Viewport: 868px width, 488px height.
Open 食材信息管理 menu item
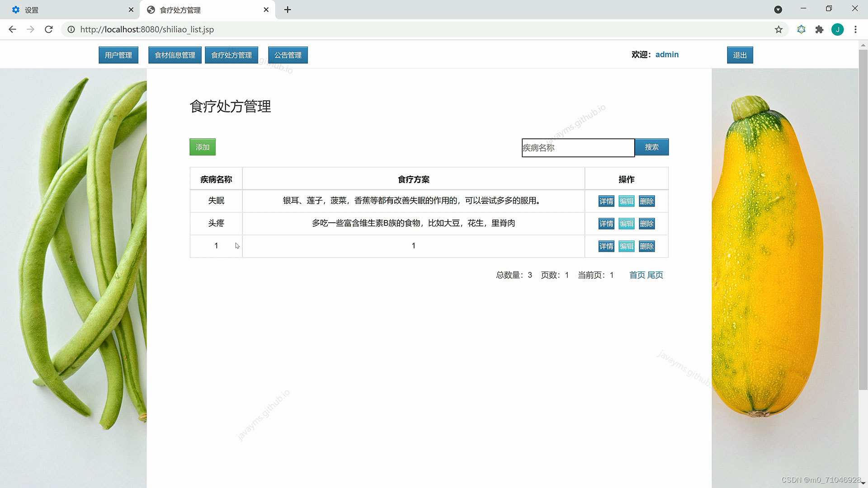[x=175, y=55]
